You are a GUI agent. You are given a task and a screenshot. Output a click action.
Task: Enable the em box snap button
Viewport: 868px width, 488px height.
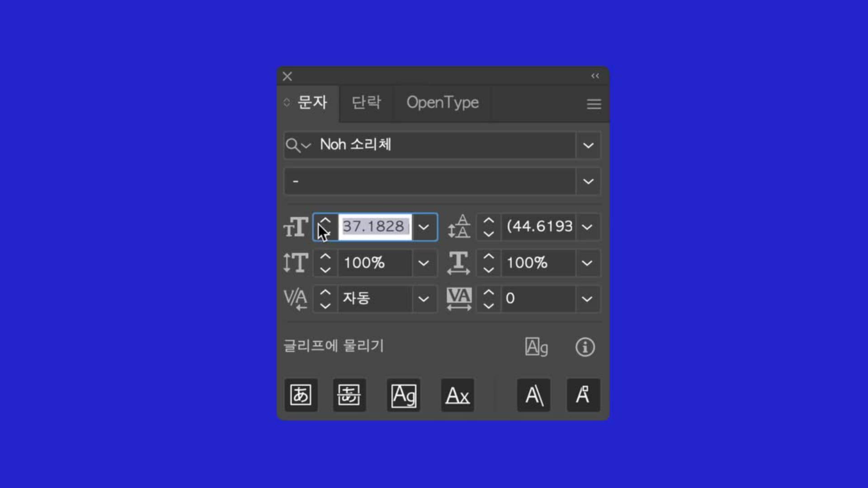(301, 395)
